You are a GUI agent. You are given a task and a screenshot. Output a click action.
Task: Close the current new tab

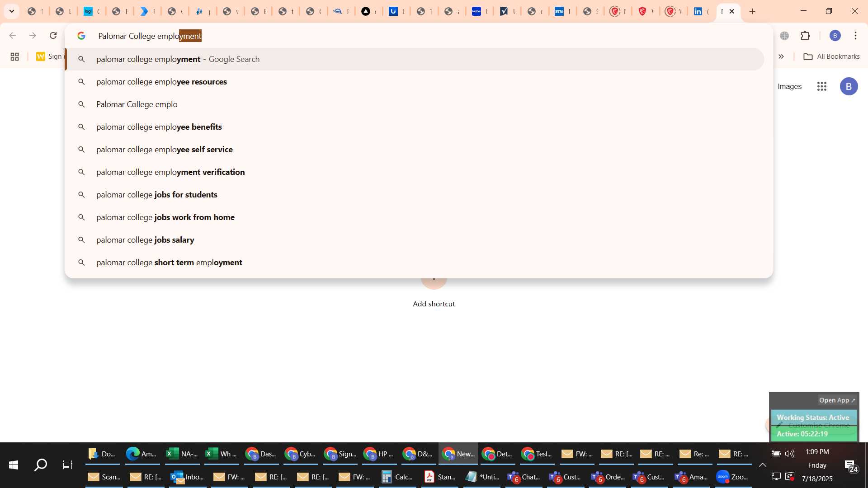tap(732, 11)
